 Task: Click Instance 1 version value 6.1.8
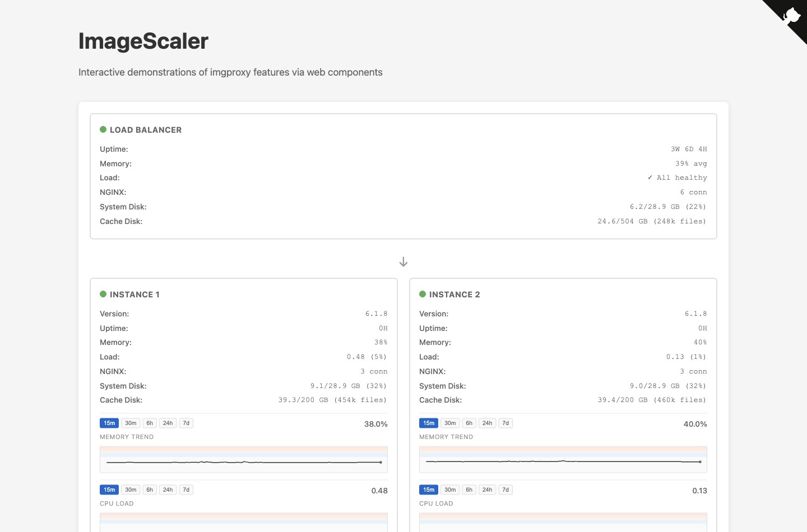pyautogui.click(x=377, y=314)
